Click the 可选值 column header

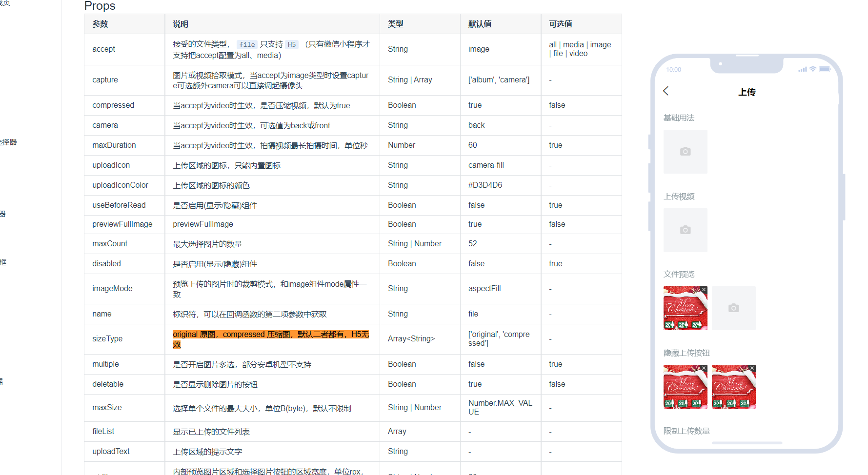point(560,24)
